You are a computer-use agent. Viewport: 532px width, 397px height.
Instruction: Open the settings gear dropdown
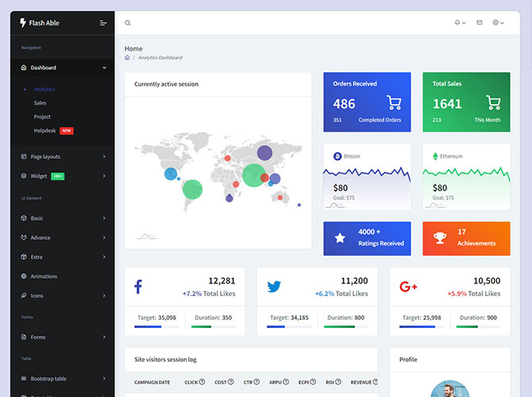498,22
